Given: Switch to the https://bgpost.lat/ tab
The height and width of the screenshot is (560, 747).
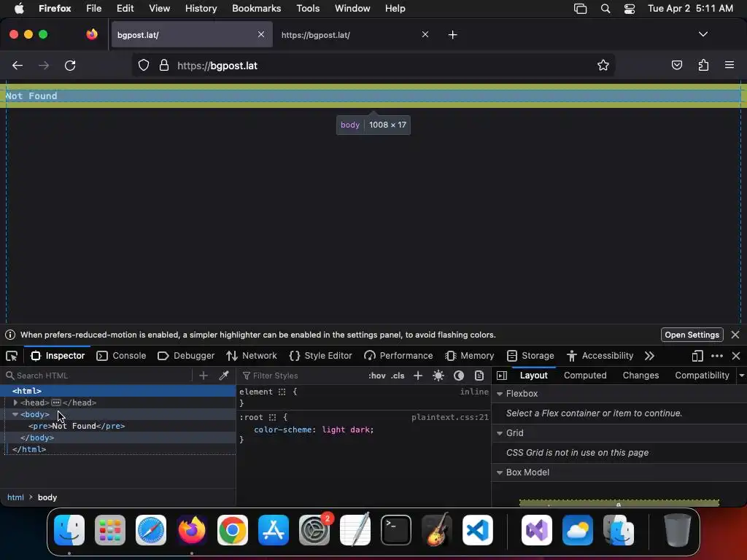Looking at the screenshot, I should click(355, 35).
